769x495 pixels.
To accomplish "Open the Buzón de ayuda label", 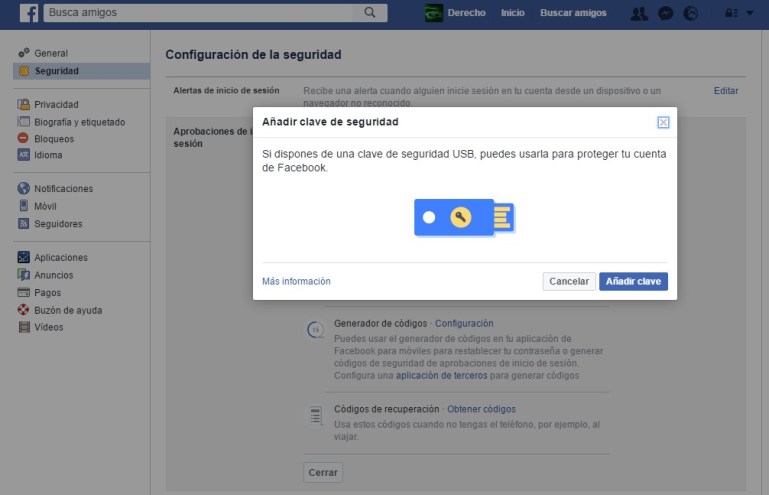I will coord(68,310).
